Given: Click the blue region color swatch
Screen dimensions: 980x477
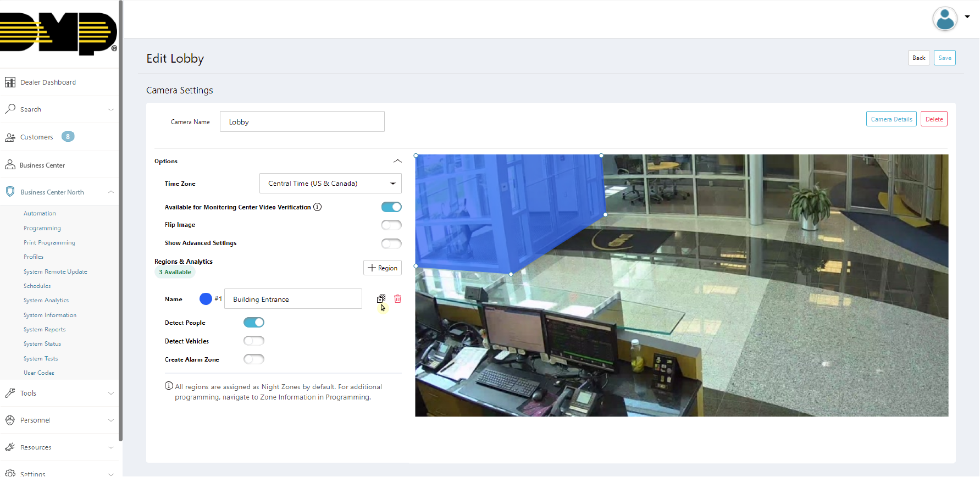Looking at the screenshot, I should (206, 299).
